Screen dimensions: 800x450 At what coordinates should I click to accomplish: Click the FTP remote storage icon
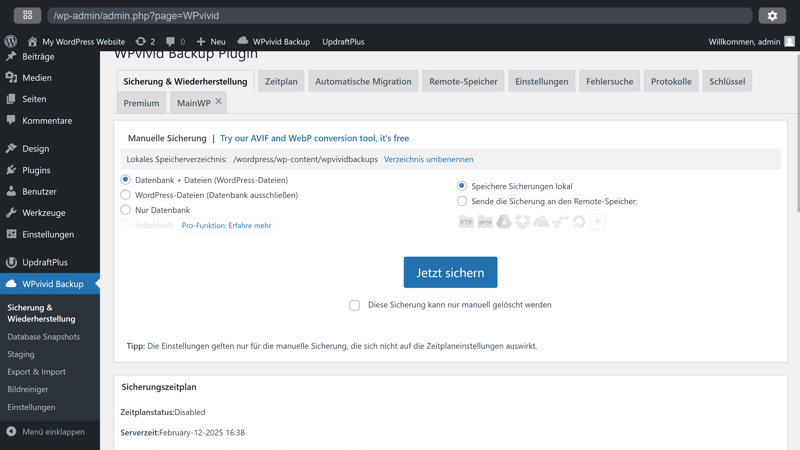466,221
